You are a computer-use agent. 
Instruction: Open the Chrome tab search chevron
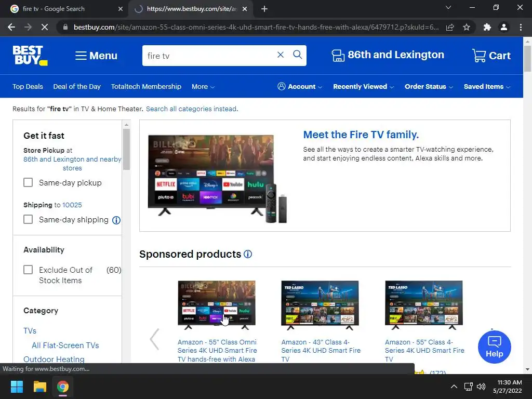coord(448,7)
